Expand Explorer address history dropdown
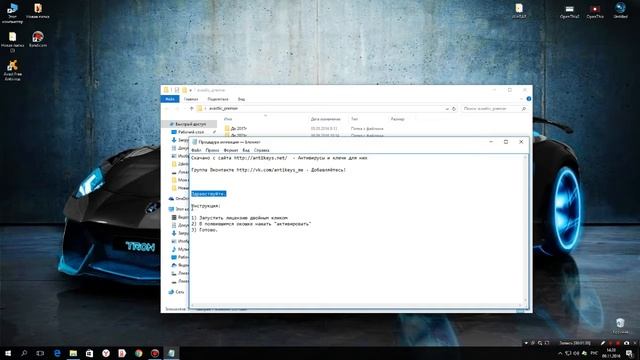The height and width of the screenshot is (360, 640). click(x=447, y=109)
